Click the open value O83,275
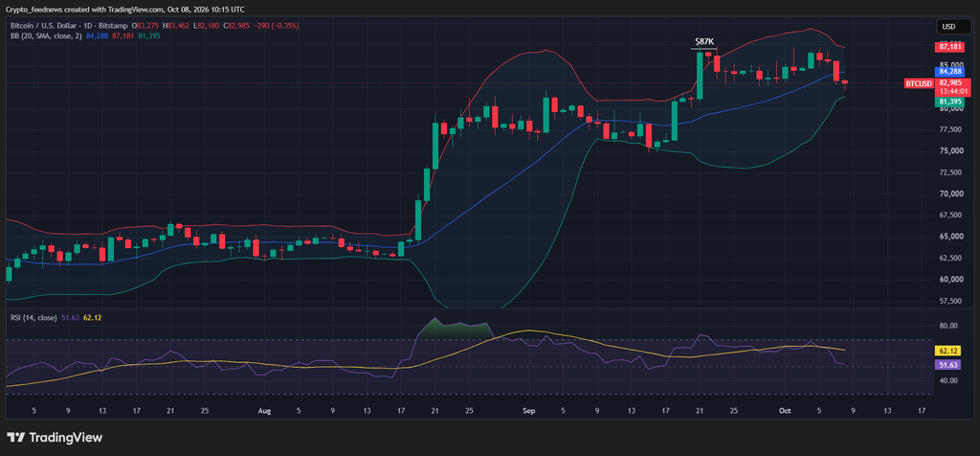 pos(145,26)
